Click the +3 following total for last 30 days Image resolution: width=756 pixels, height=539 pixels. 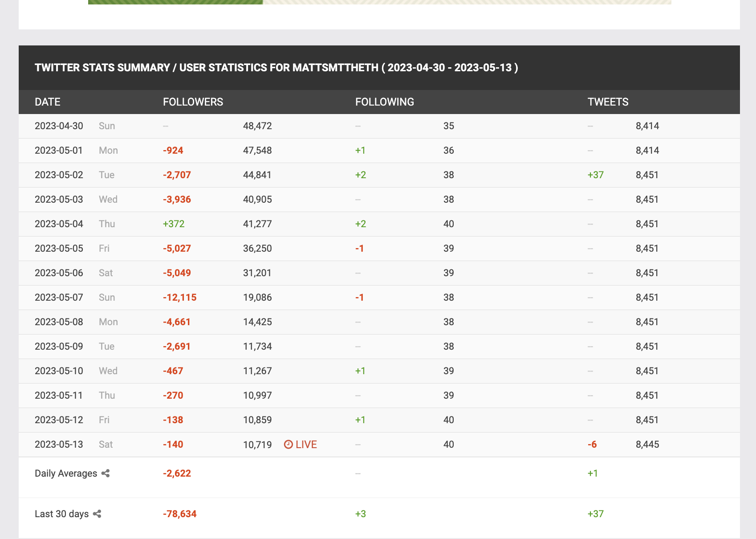tap(361, 514)
